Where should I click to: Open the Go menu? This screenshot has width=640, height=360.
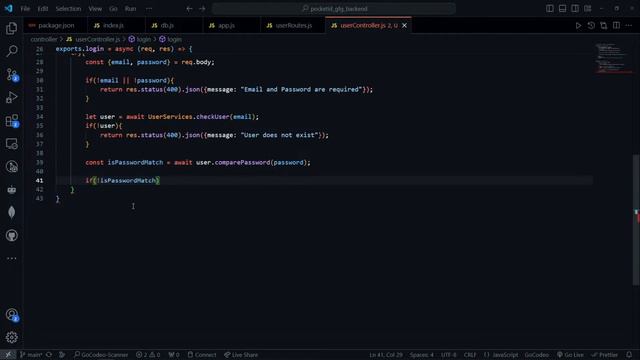coord(113,9)
